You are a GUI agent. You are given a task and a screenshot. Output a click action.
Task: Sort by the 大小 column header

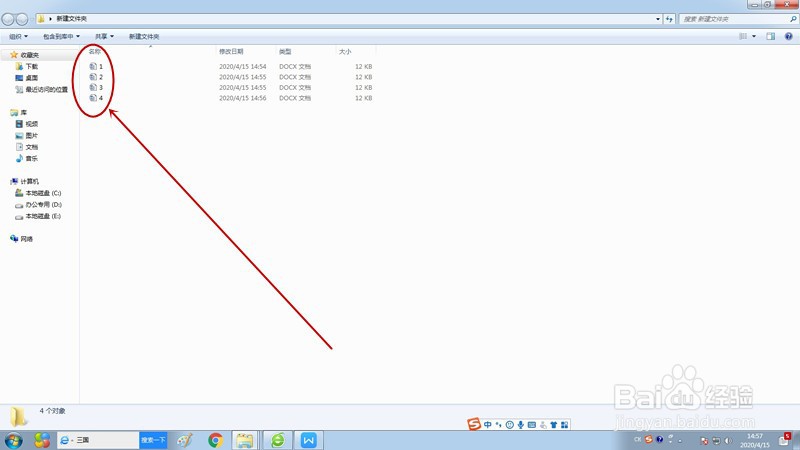(345, 52)
